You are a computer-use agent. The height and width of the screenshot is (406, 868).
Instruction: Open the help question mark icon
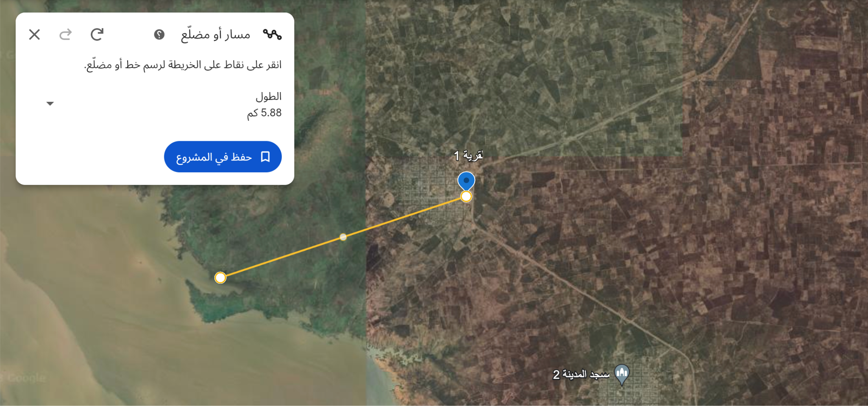click(159, 34)
